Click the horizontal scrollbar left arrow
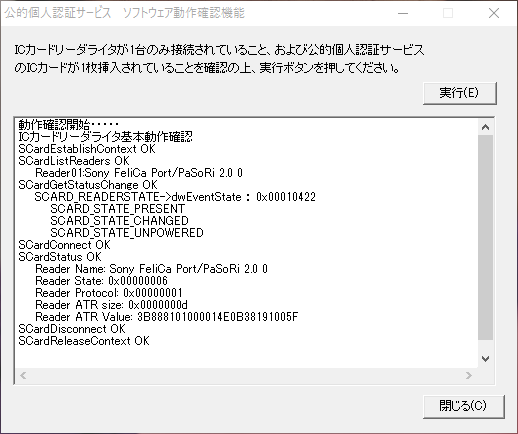Viewport: 518px width, 434px height. 23,375
